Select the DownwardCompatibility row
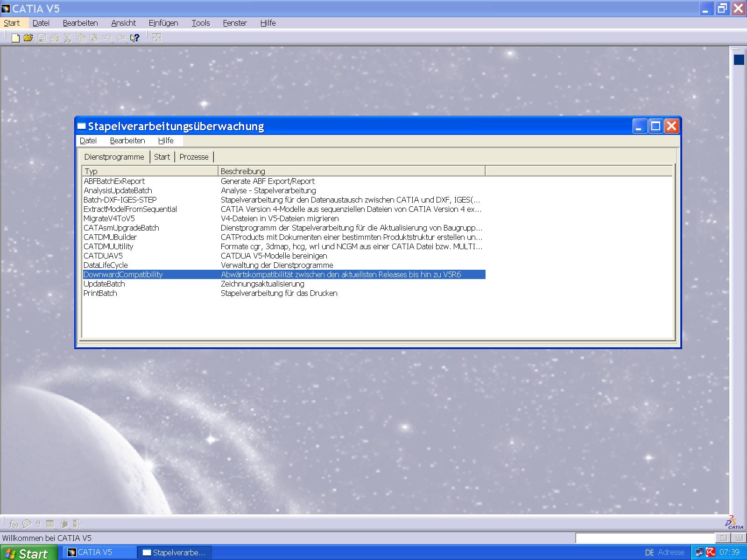 click(x=284, y=274)
